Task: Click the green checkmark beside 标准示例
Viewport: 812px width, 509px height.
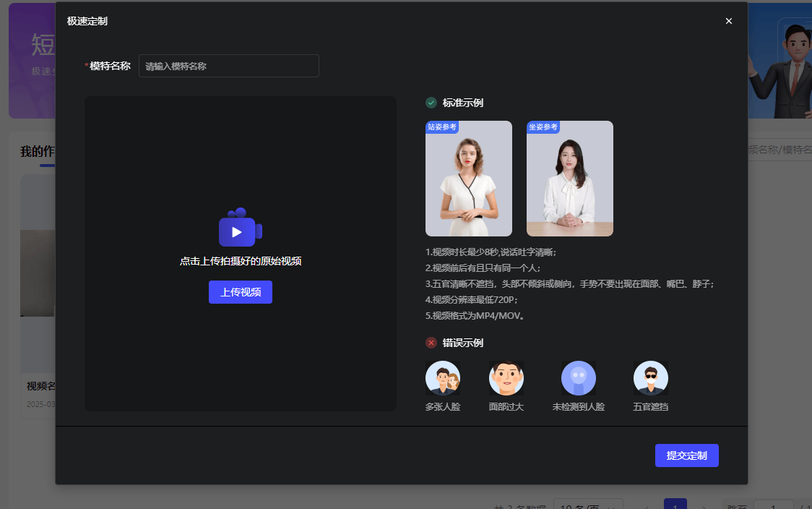Action: click(431, 103)
